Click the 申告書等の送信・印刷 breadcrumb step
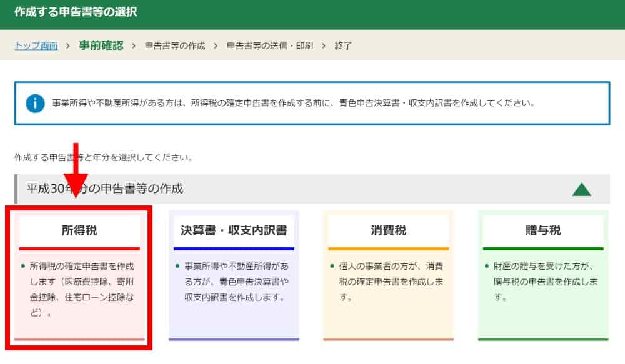Image resolution: width=625 pixels, height=364 pixels. pos(269,46)
